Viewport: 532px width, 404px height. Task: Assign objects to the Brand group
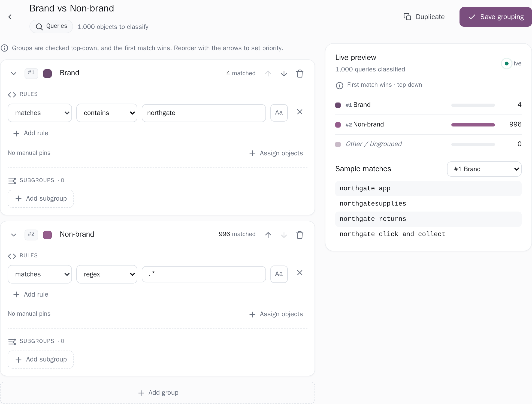pos(276,153)
